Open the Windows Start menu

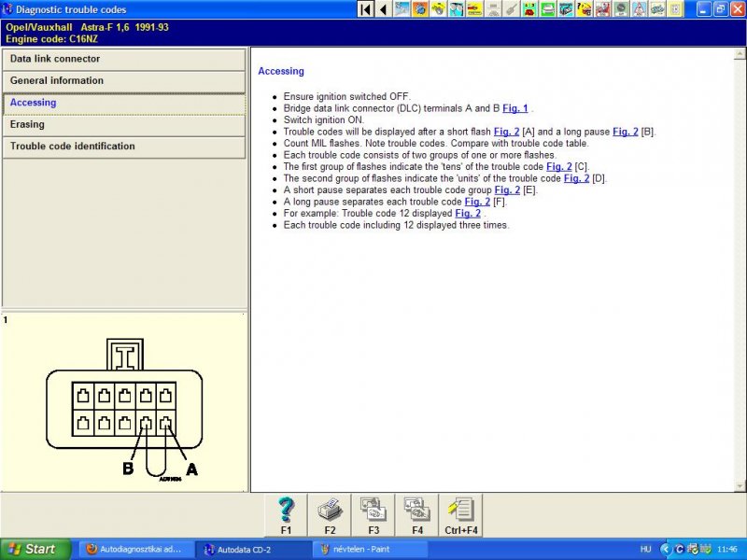pyautogui.click(x=35, y=549)
